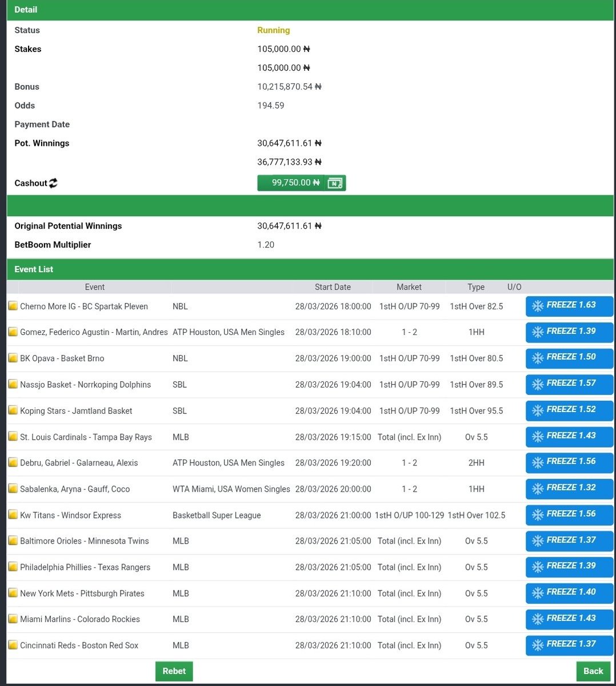Freeze Nassjo Basket bet at 1.57
The height and width of the screenshot is (686, 616).
click(x=569, y=384)
